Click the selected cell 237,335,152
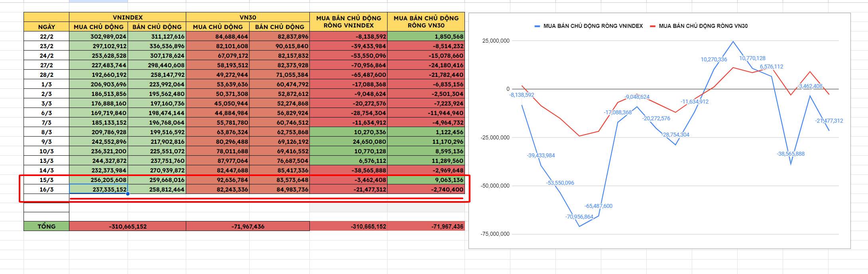868x274 pixels. coord(98,189)
